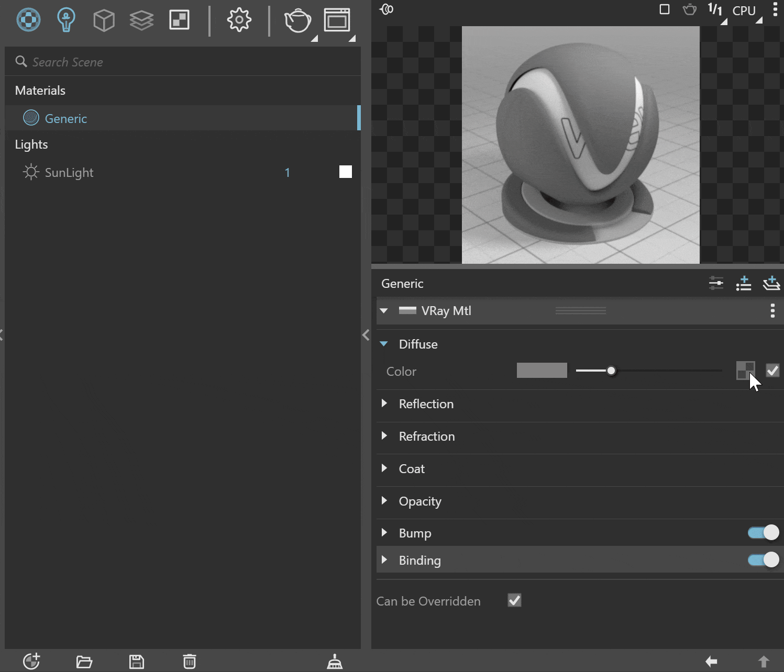Click the teapot render button
The image size is (784, 672).
tap(297, 21)
